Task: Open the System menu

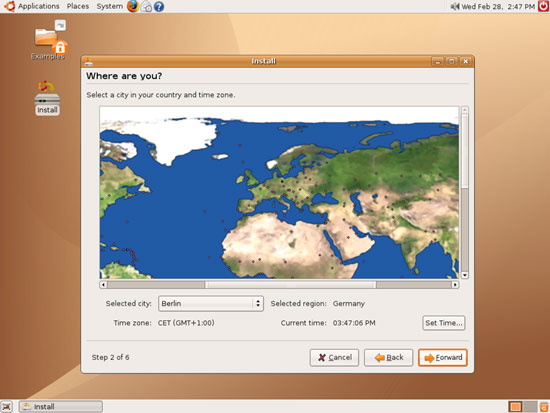Action: (x=109, y=6)
